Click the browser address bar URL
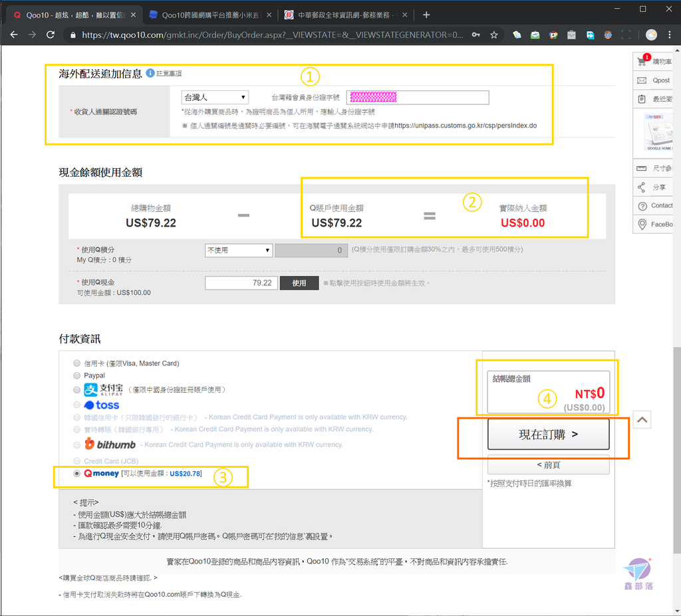 (273, 35)
